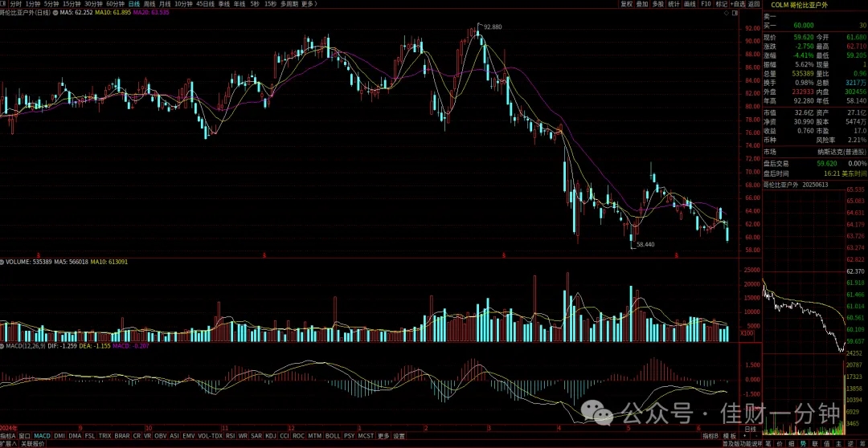Open the 多周期 multi-period view
Screen dimensions: 868x448
tap(289, 3)
